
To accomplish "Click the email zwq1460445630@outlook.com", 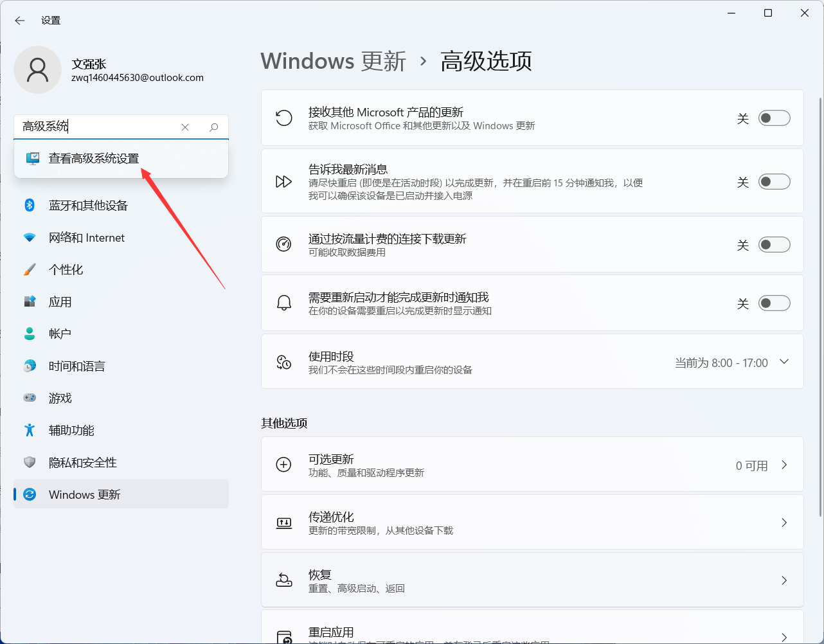I will click(x=138, y=78).
